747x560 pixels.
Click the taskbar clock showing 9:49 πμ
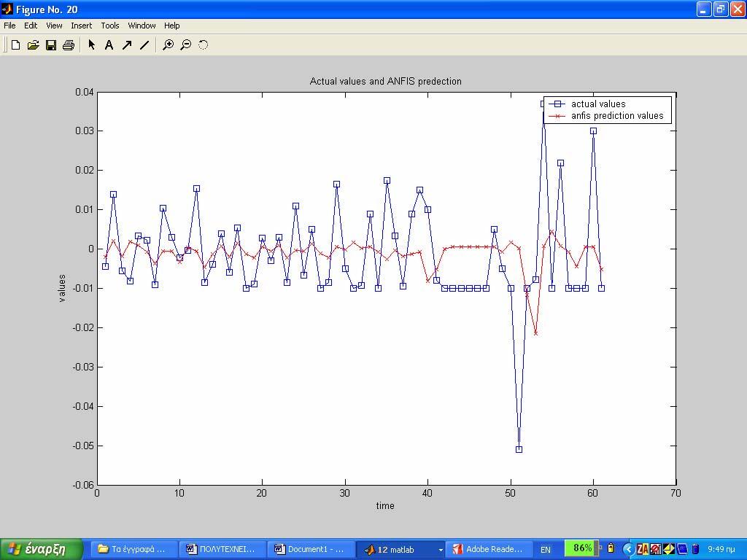click(x=721, y=550)
